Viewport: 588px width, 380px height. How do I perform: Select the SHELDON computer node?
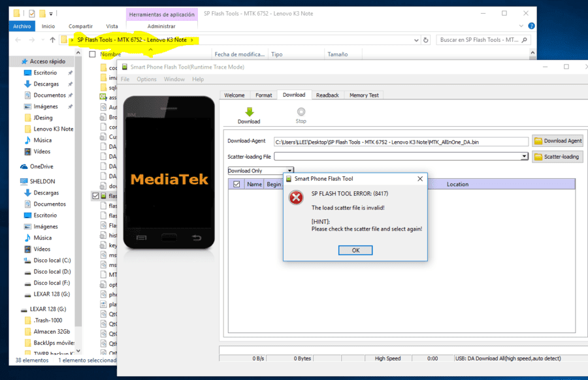pyautogui.click(x=42, y=182)
